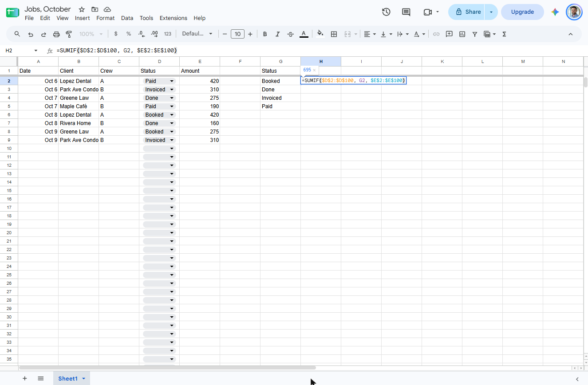Toggle Strikethrough formatting
The height and width of the screenshot is (385, 588).
(x=291, y=34)
